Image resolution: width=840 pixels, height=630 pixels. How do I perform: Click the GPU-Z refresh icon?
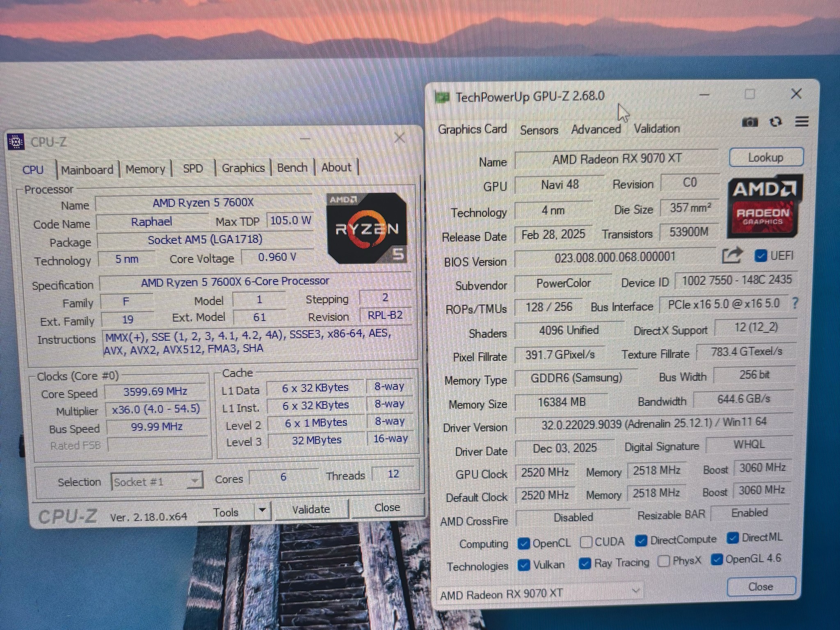tap(776, 122)
